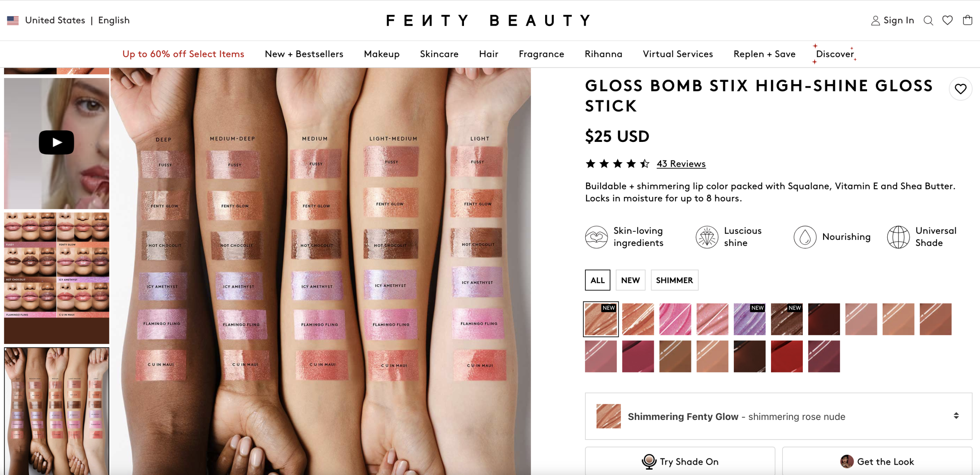
Task: Select the NEW shade filter
Action: 630,280
